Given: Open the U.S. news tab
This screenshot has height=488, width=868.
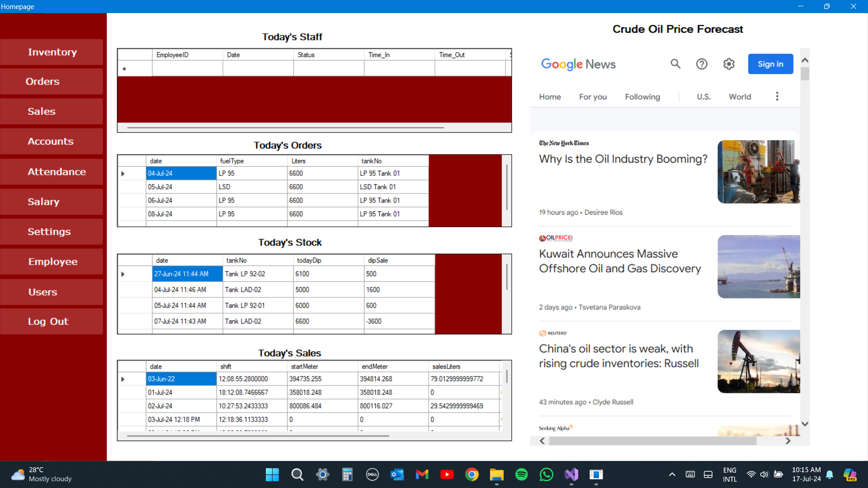Looking at the screenshot, I should point(703,97).
